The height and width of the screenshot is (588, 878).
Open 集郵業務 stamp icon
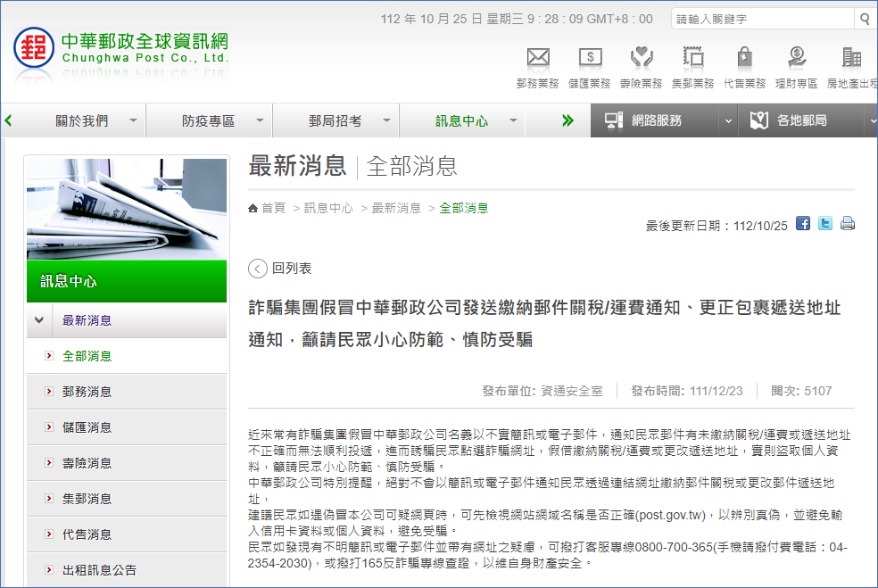pyautogui.click(x=693, y=57)
